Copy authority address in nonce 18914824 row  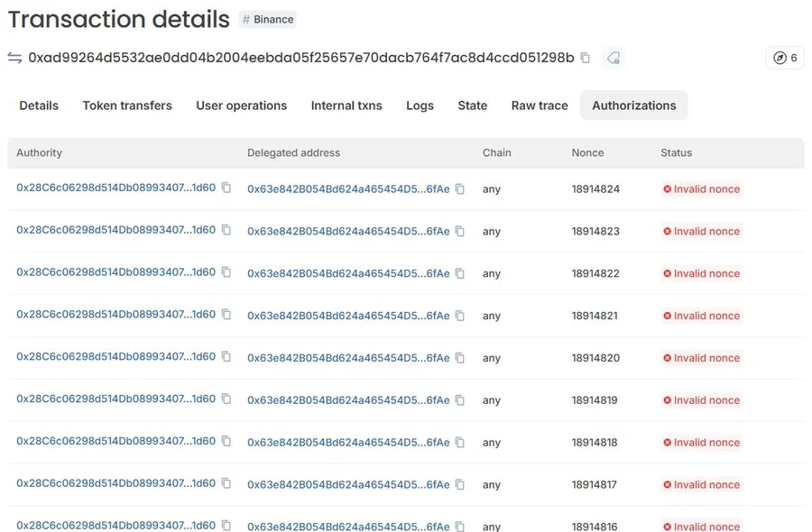(x=226, y=188)
